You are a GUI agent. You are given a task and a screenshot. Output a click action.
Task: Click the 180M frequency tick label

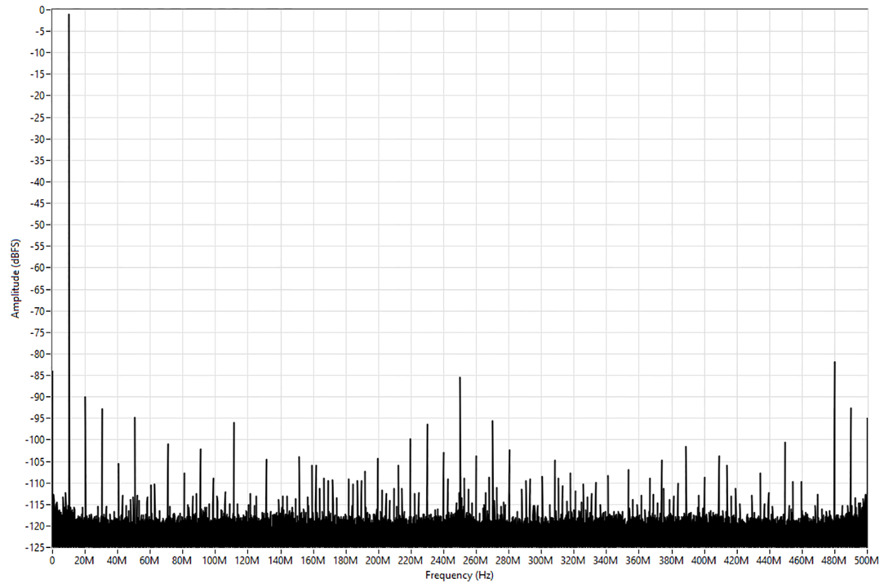pyautogui.click(x=345, y=560)
